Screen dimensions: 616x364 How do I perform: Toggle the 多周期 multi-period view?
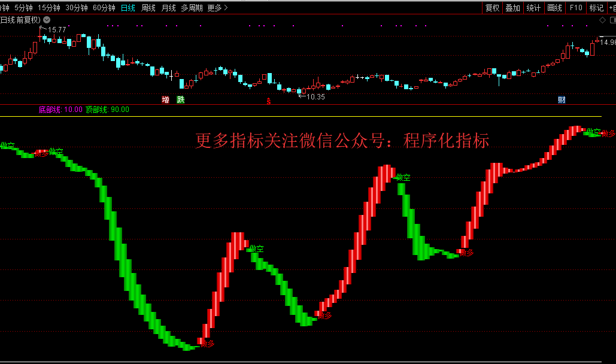click(192, 8)
